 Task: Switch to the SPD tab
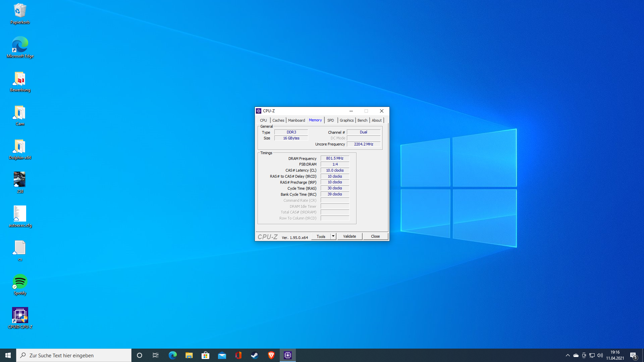(x=330, y=120)
